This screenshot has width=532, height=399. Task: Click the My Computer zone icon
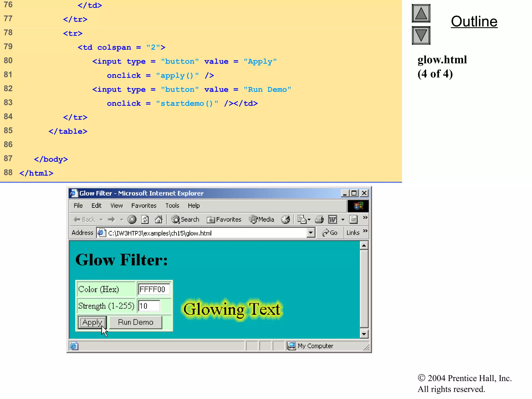point(291,346)
